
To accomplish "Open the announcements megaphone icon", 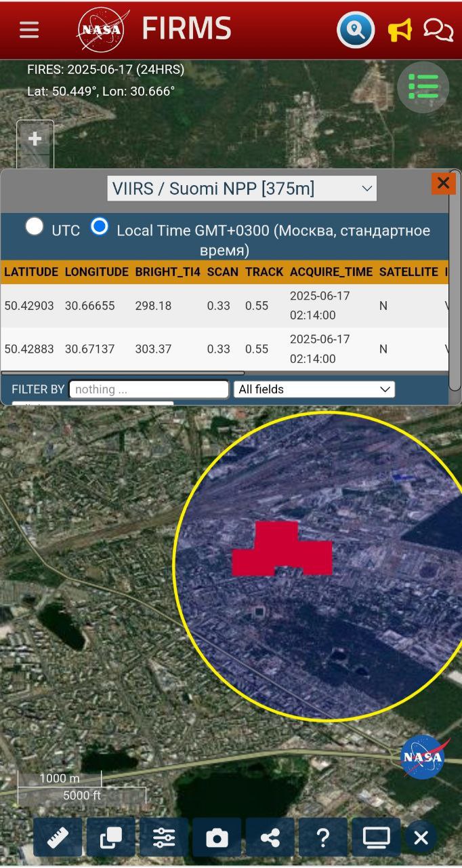I will pyautogui.click(x=400, y=30).
